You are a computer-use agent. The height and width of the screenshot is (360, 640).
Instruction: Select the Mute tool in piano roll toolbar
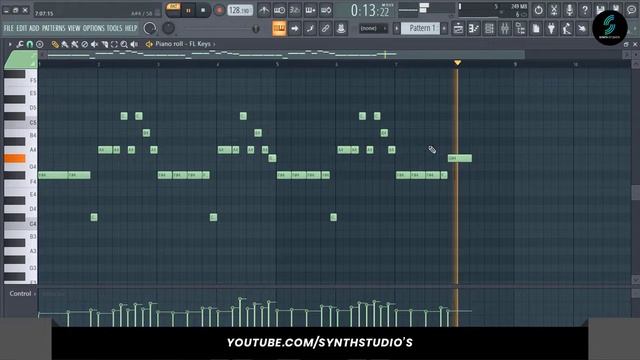point(94,44)
